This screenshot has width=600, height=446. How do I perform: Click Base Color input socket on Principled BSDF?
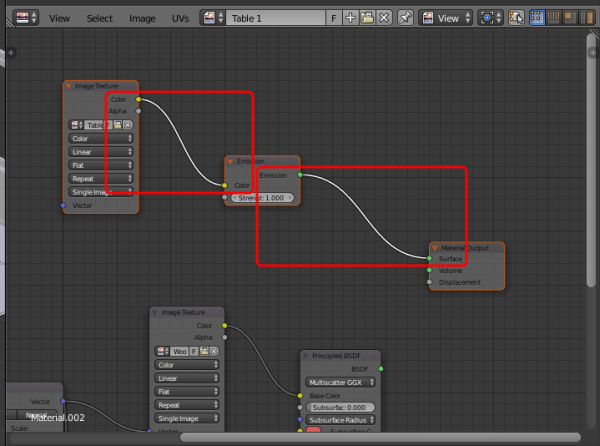point(300,396)
